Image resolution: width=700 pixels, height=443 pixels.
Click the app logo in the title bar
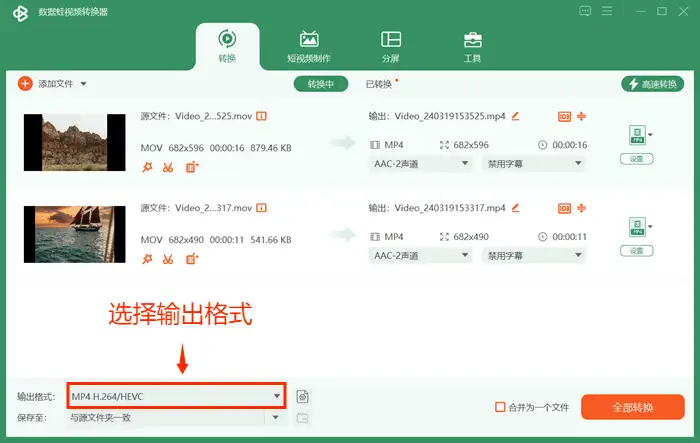pyautogui.click(x=20, y=13)
